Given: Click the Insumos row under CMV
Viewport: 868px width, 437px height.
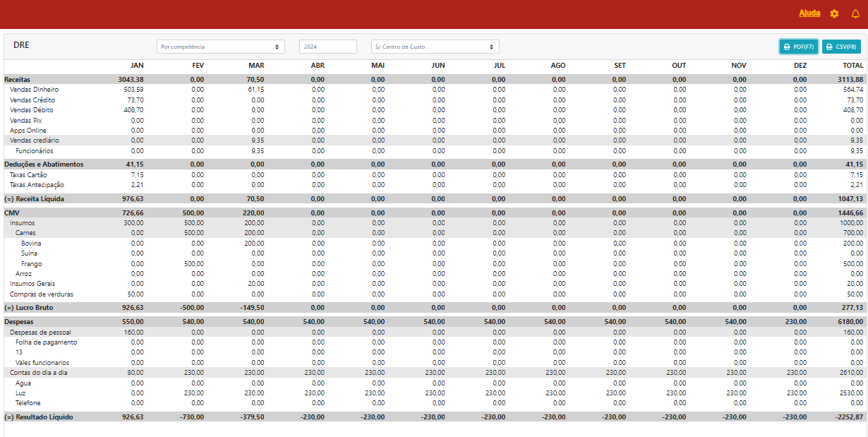Looking at the screenshot, I should (23, 223).
